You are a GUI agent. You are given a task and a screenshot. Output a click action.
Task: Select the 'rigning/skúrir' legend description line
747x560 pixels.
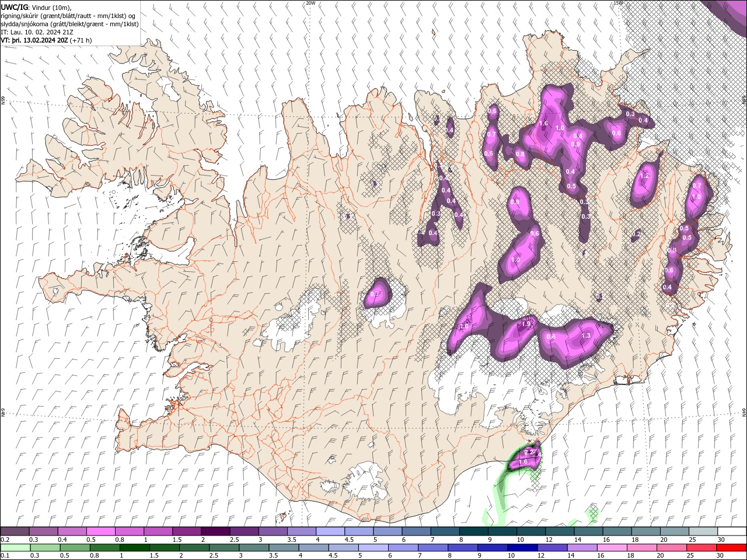tap(68, 16)
